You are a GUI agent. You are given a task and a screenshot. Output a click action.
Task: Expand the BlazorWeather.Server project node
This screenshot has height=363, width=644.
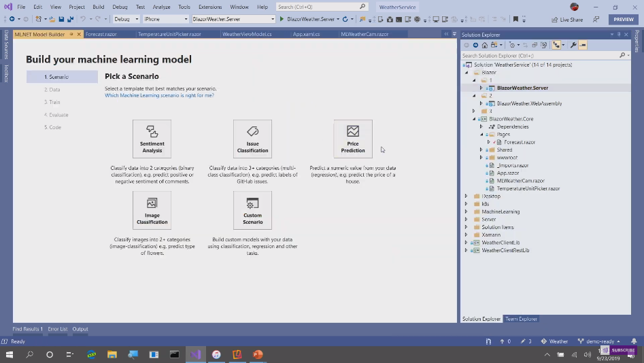481,88
